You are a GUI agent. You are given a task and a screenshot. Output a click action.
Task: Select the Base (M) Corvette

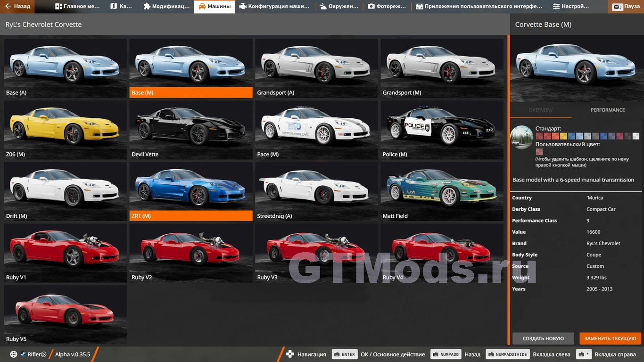pos(191,68)
